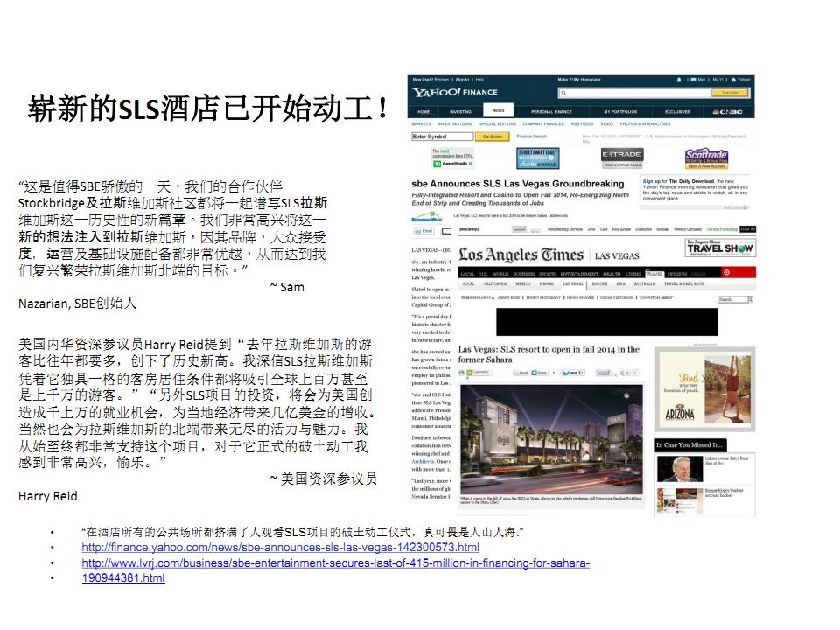
Task: Open the MARKETS submenu link
Action: click(421, 123)
